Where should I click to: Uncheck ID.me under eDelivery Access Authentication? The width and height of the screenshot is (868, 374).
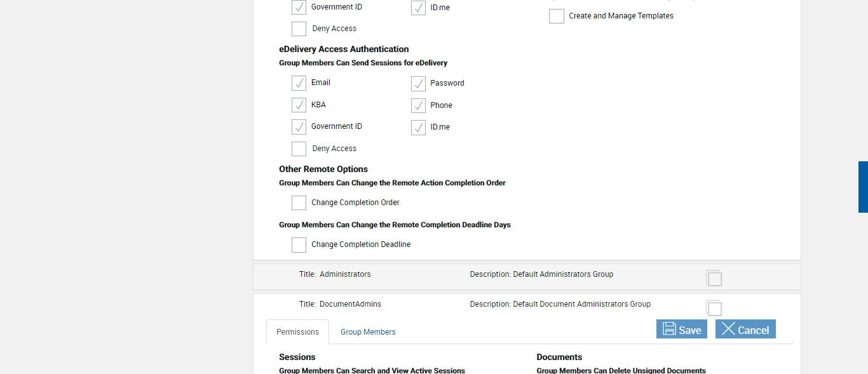[x=418, y=128]
